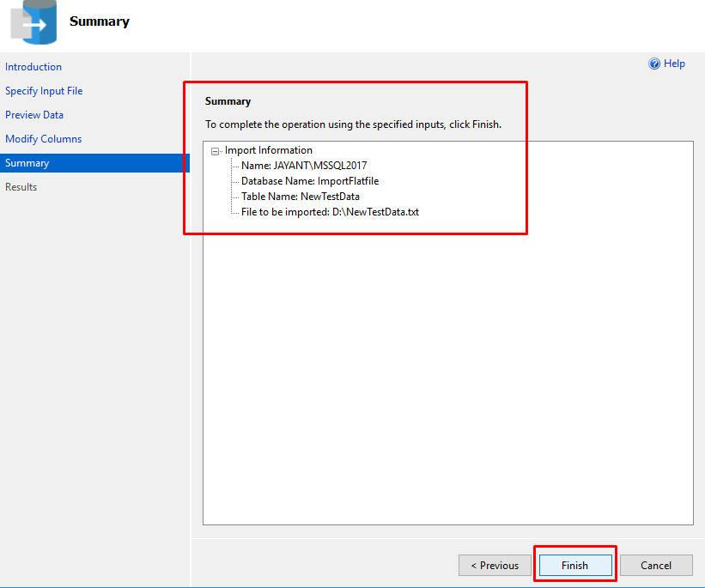Open the Modify Columns step

point(43,139)
